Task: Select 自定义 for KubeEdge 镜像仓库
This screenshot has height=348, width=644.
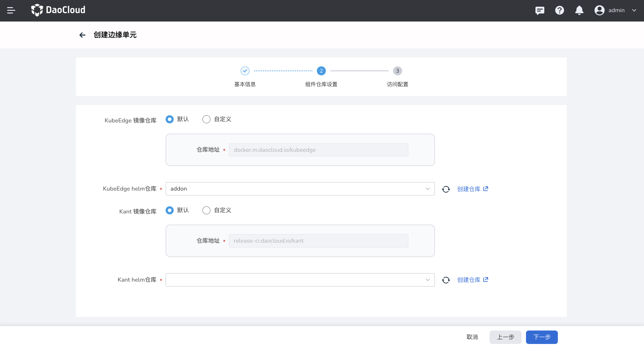Action: point(206,120)
